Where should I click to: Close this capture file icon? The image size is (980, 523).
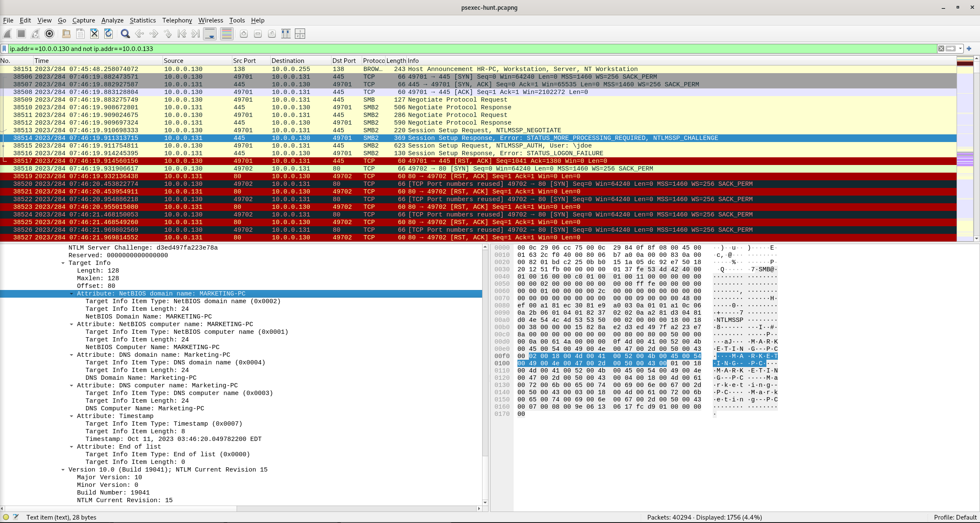(x=94, y=34)
